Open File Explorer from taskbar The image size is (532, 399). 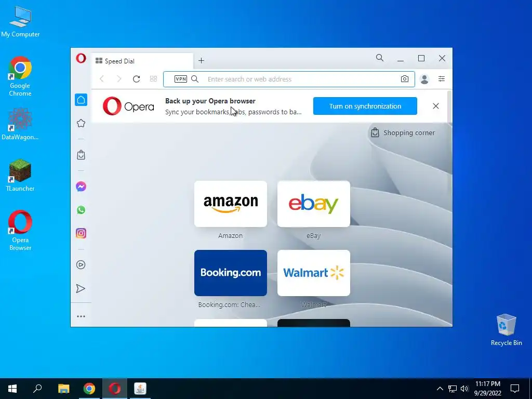(63, 389)
